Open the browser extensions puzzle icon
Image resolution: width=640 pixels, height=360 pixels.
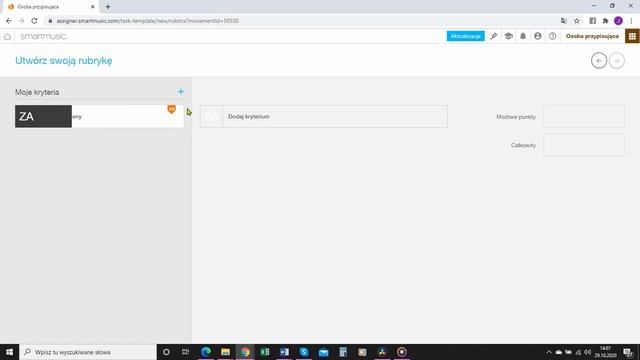[x=605, y=21]
